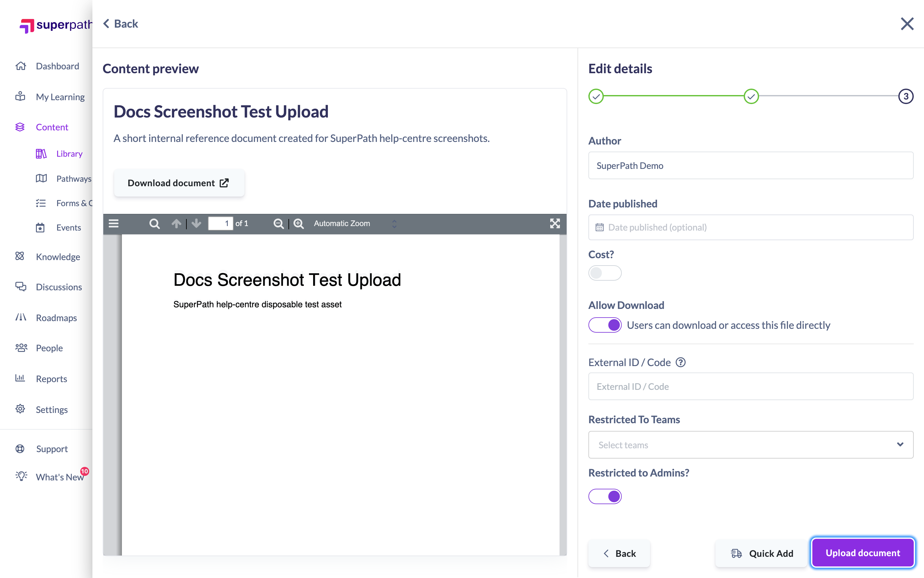This screenshot has height=578, width=924.
Task: Click the top Back link
Action: pos(121,24)
